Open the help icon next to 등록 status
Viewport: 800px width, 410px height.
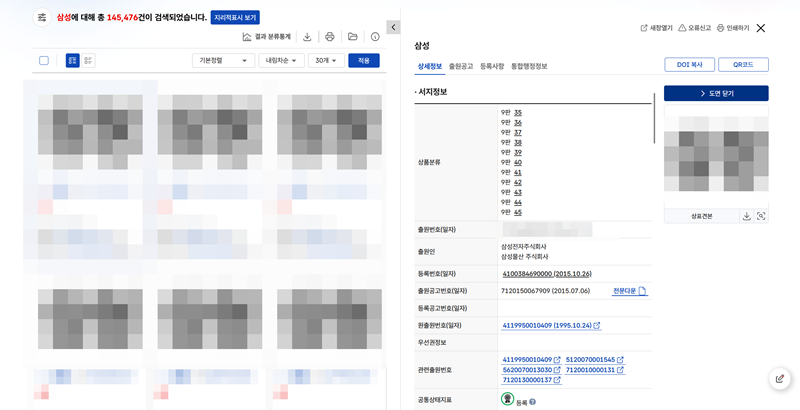(x=533, y=402)
